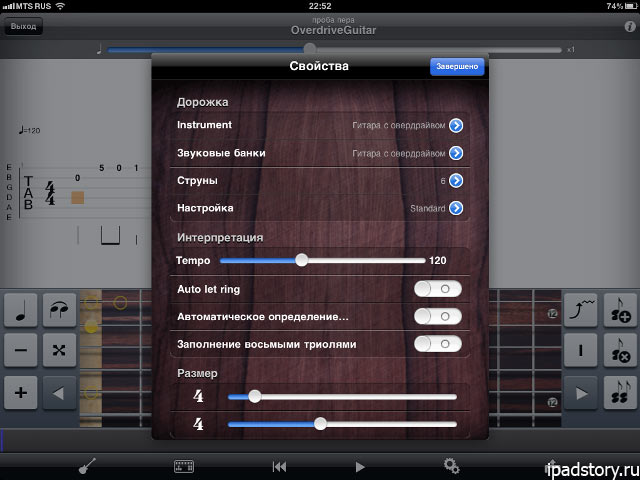The height and width of the screenshot is (480, 640).
Task: Tap the Instrument row label
Action: pos(204,125)
